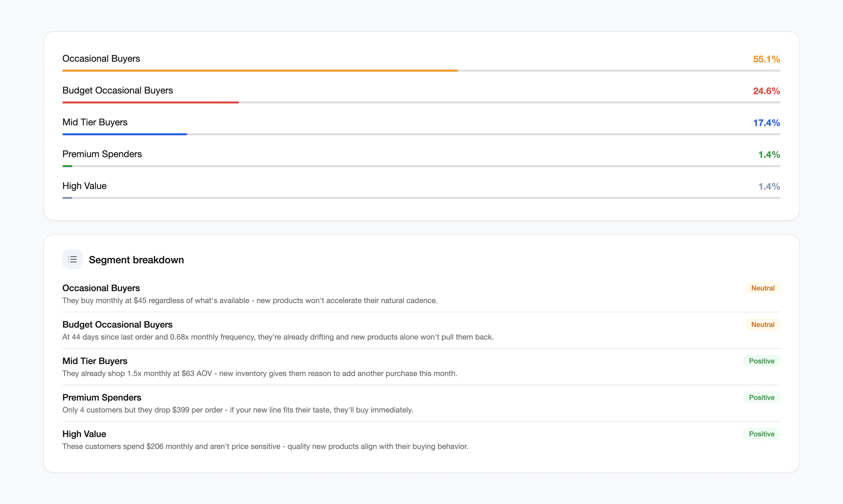The height and width of the screenshot is (504, 843).
Task: Click the Mid Tier Buyers blue progress bar
Action: coord(125,134)
